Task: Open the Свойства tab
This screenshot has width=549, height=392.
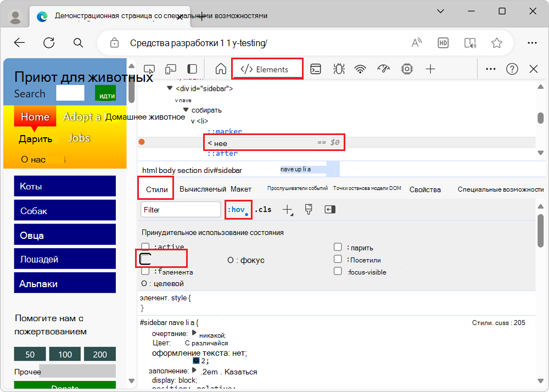Action: click(x=425, y=189)
